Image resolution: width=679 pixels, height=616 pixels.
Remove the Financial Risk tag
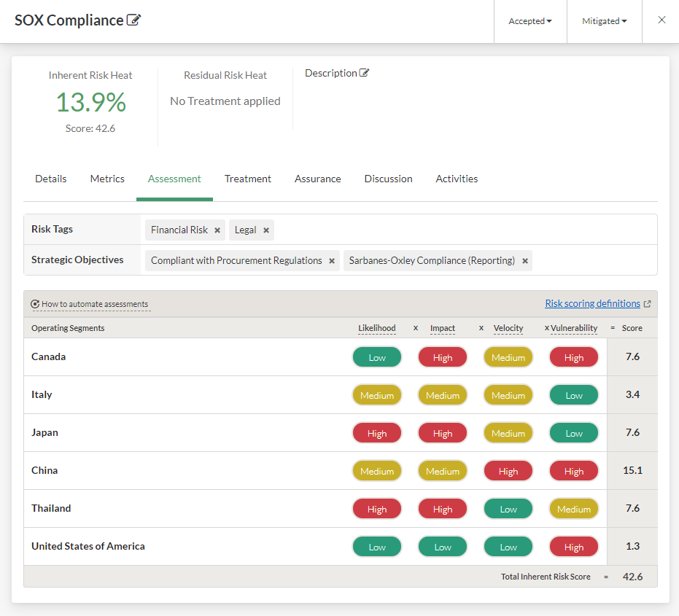click(217, 230)
